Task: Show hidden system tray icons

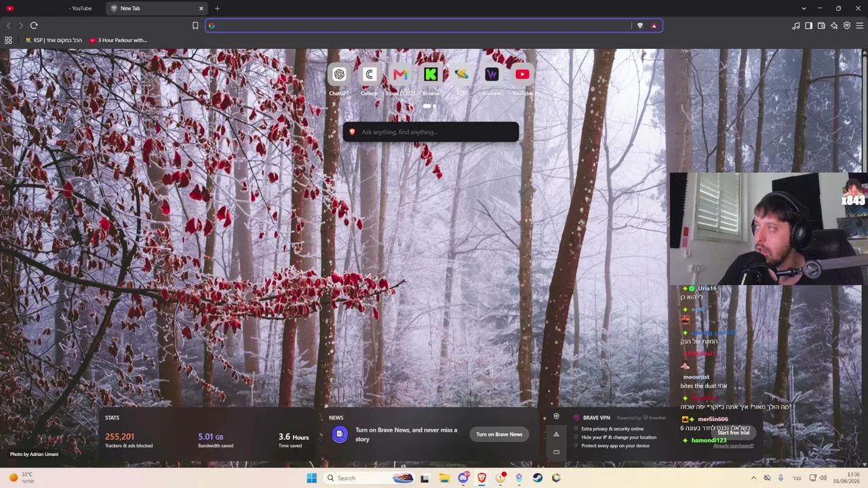Action: click(x=753, y=478)
